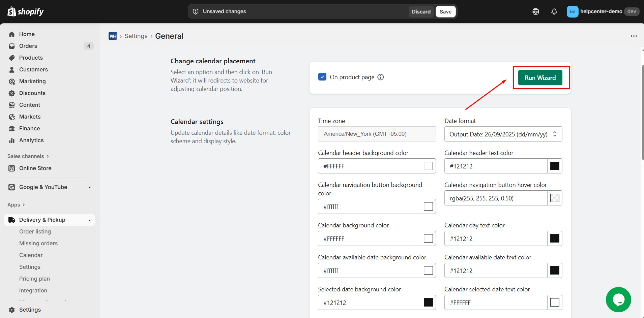Expand the Apps section in sidebar
Image resolution: width=644 pixels, height=318 pixels.
pyautogui.click(x=16, y=205)
